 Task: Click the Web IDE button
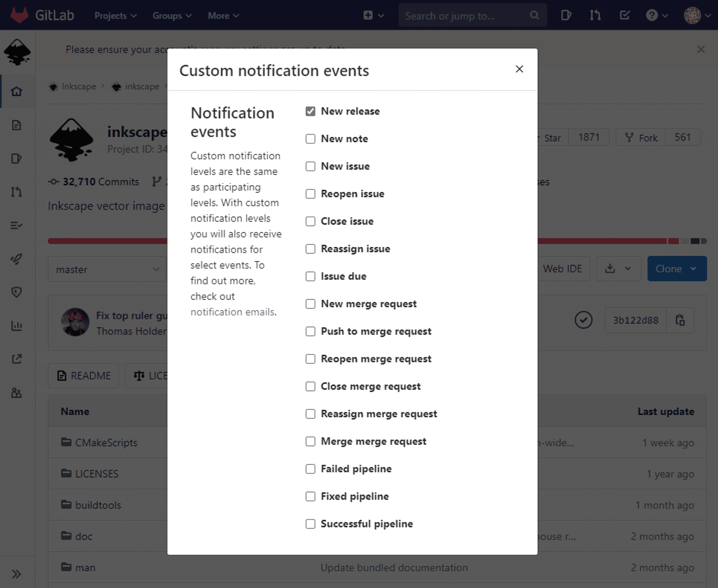562,268
